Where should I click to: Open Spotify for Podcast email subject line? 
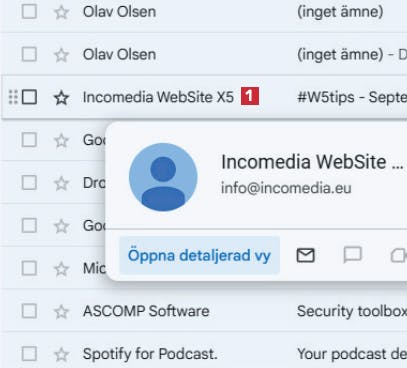352,354
